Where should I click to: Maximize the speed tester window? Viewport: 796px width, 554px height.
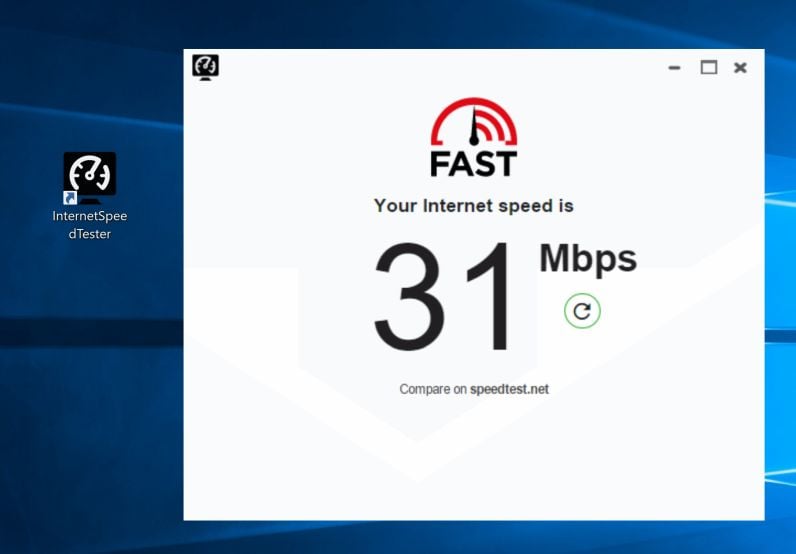coord(709,67)
